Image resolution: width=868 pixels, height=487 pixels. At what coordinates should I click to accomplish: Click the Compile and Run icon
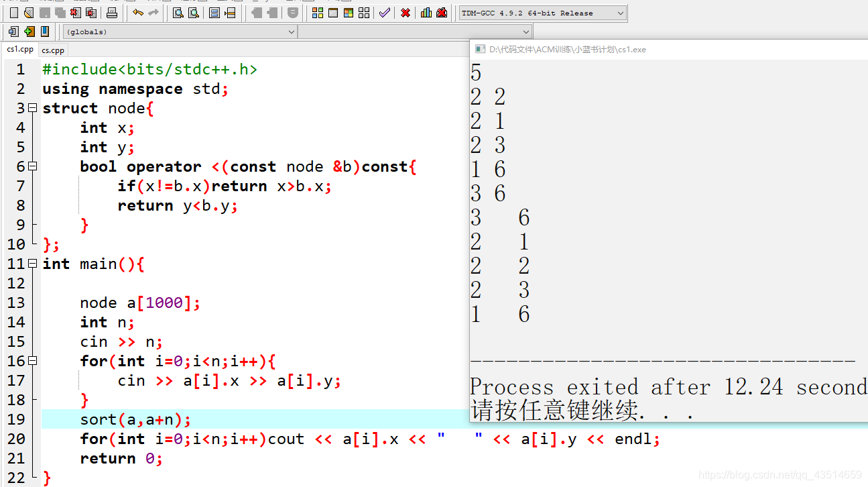pyautogui.click(x=349, y=13)
